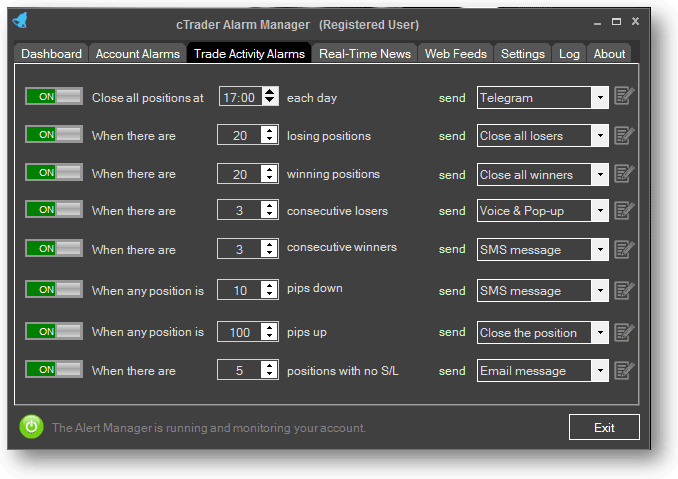
Task: Open the About tab
Action: (609, 54)
